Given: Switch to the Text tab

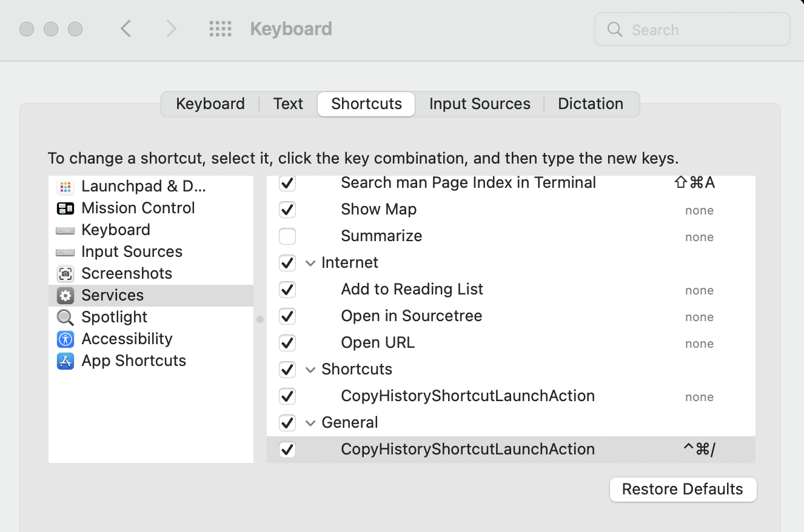Looking at the screenshot, I should point(288,104).
